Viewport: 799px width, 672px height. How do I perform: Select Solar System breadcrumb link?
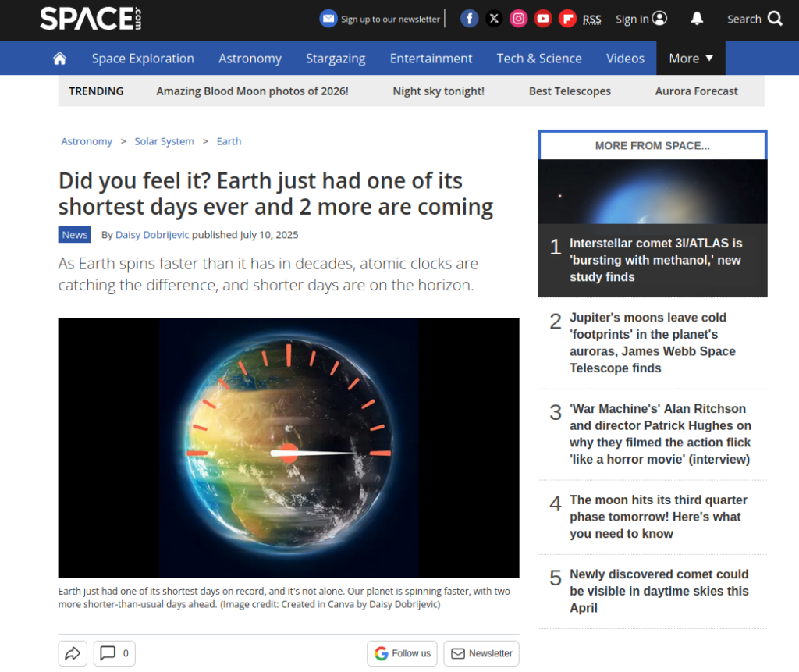click(x=164, y=141)
